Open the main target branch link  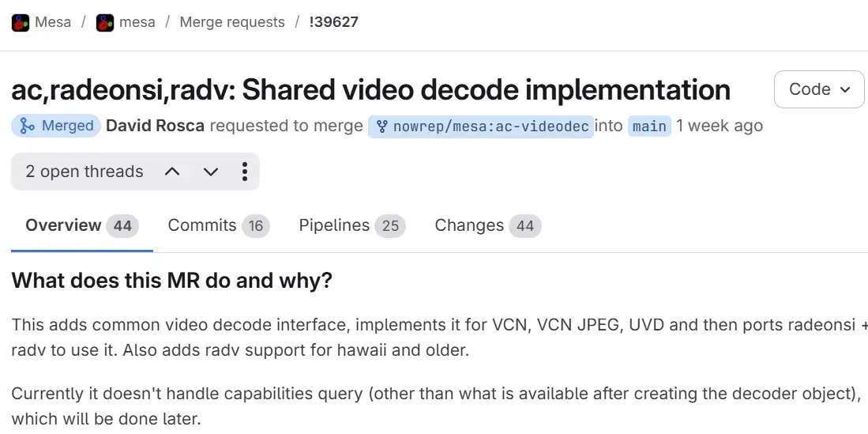(649, 126)
